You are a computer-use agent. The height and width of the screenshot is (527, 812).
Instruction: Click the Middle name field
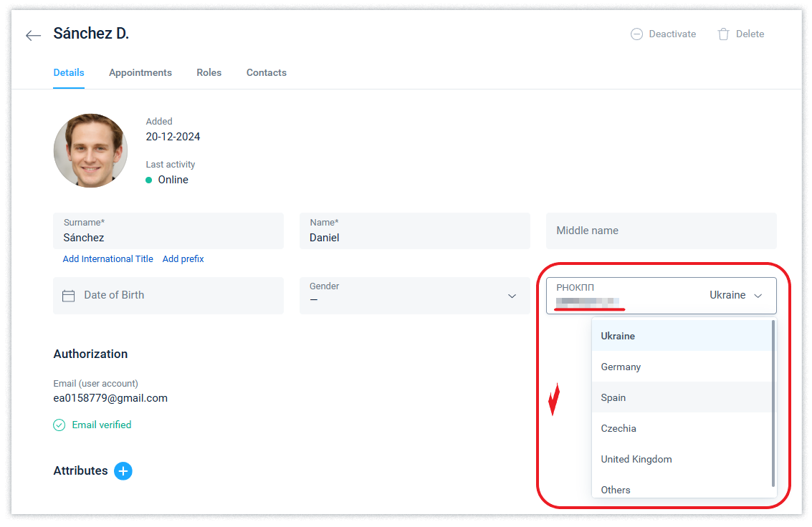pos(661,231)
